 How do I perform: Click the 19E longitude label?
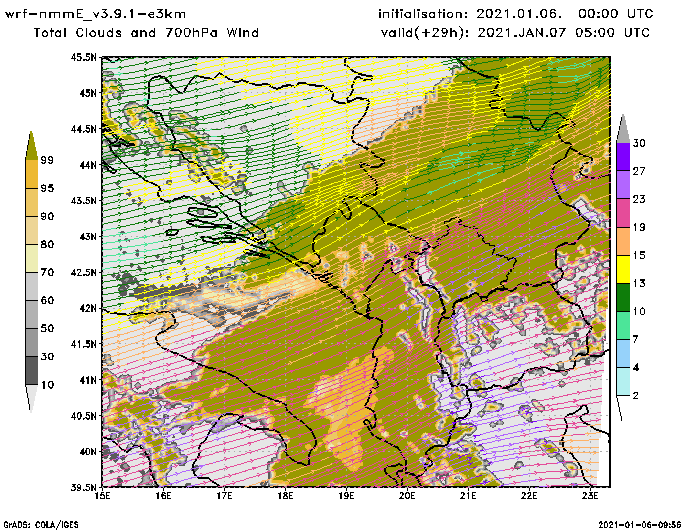(346, 496)
